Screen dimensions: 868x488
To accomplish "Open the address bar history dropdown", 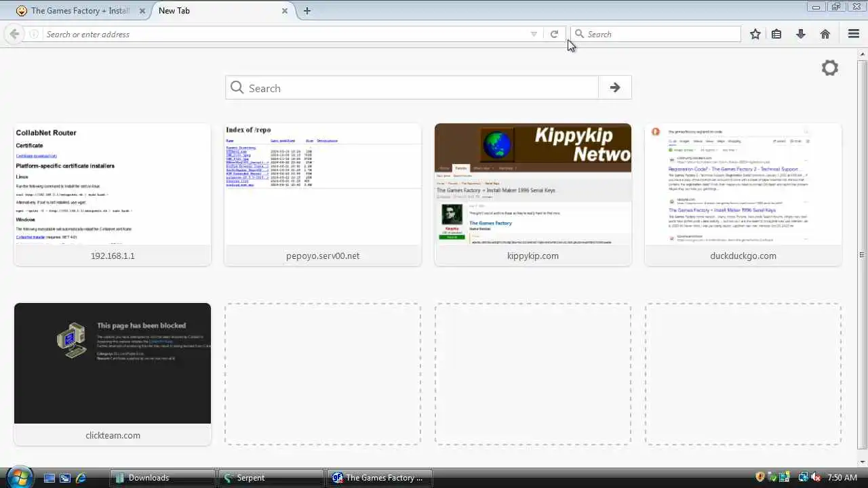I will coord(534,34).
